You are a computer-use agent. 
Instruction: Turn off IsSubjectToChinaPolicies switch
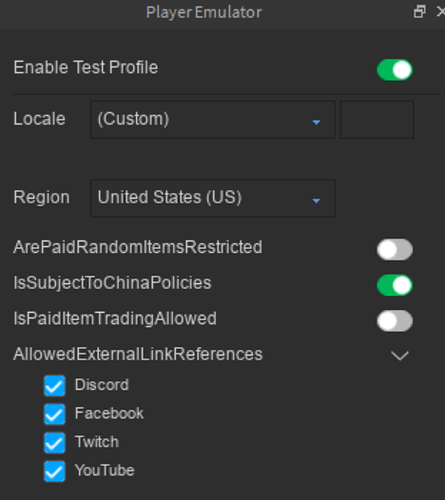(395, 285)
